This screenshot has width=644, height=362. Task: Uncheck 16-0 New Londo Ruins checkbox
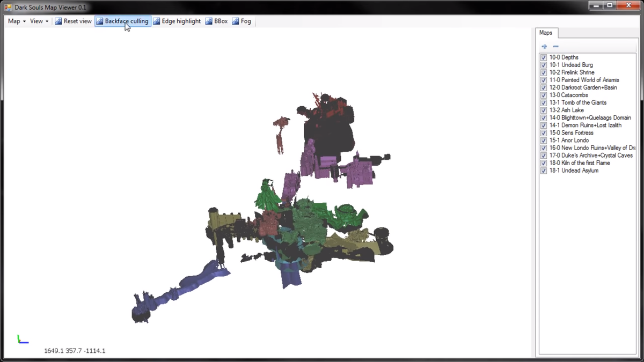point(544,147)
